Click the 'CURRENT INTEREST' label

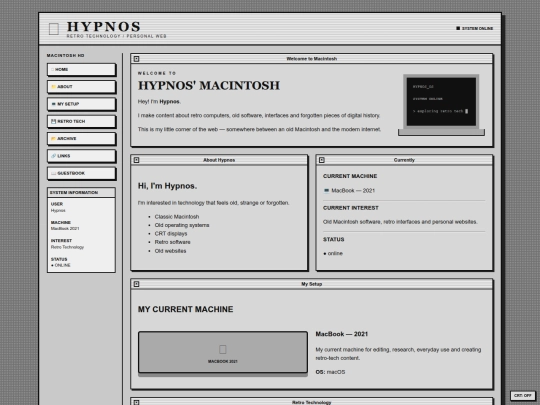(351, 208)
